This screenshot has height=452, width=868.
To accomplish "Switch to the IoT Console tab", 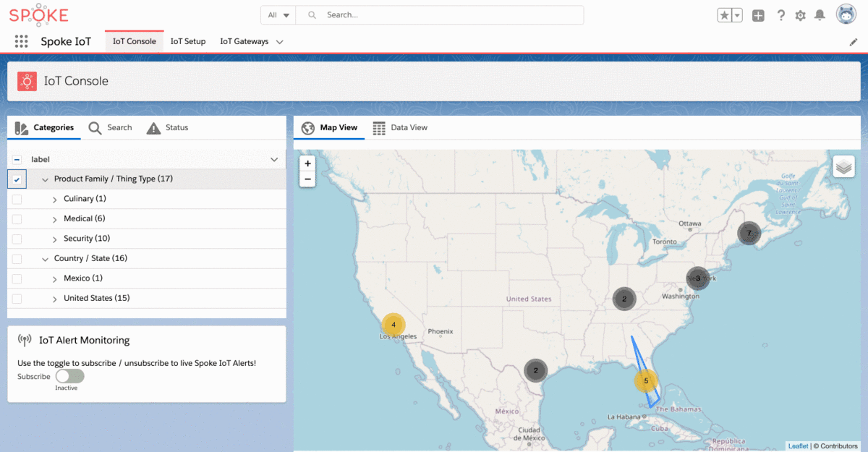I will [135, 41].
